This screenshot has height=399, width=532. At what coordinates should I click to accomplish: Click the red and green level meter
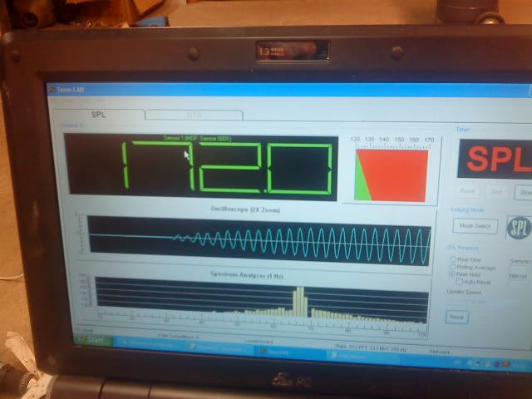(x=391, y=175)
